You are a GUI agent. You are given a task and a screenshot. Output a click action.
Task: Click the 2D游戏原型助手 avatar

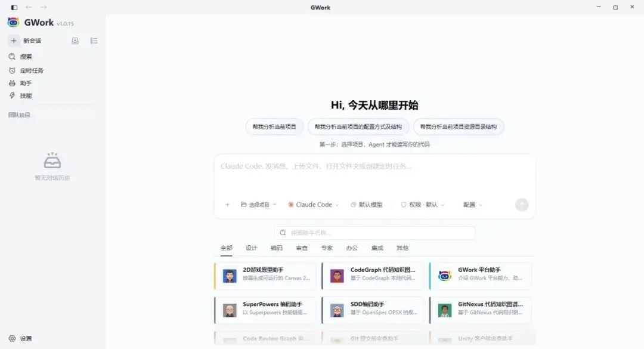click(230, 276)
